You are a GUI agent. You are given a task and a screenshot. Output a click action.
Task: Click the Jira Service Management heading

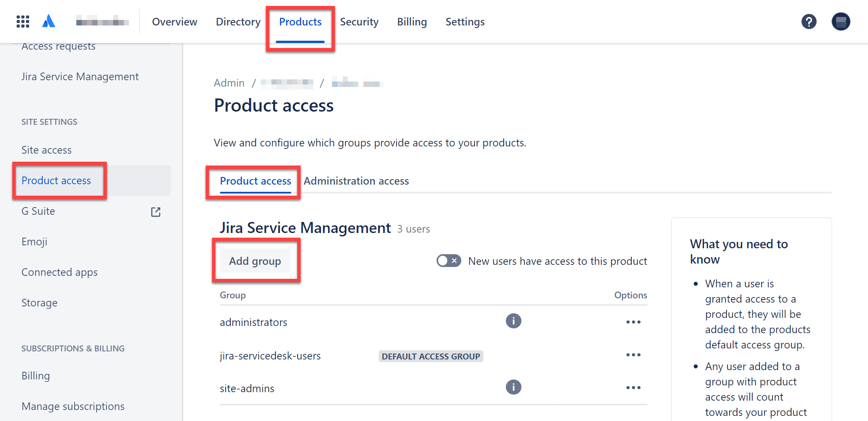point(305,228)
